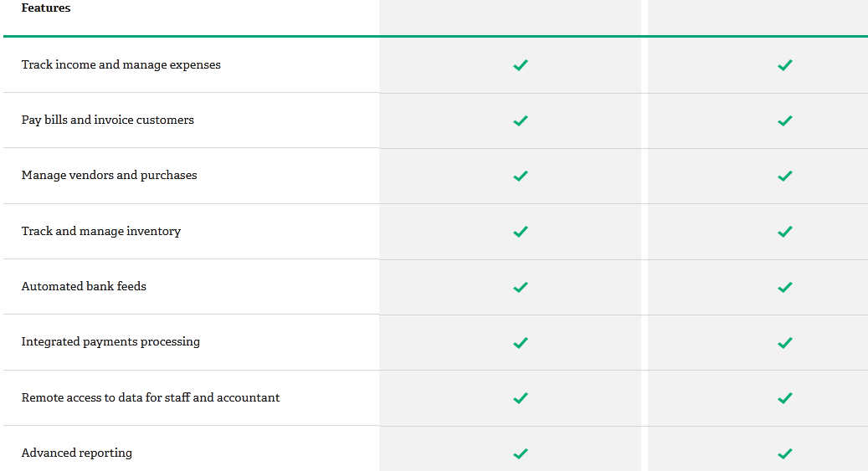Viewport: 868px width, 471px height.
Task: Click first column checkmark for Manage vendors and purchases
Action: pyautogui.click(x=521, y=176)
